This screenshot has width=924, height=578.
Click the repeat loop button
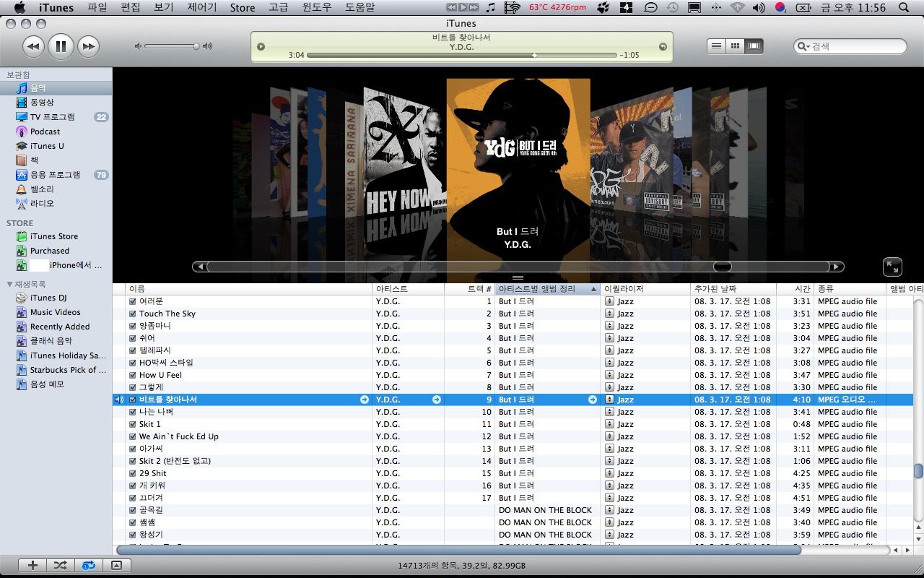click(88, 566)
